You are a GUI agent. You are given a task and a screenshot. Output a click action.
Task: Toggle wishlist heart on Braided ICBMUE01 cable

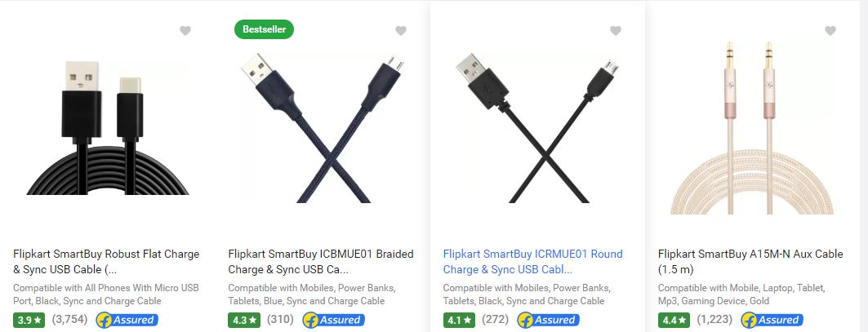[x=401, y=31]
